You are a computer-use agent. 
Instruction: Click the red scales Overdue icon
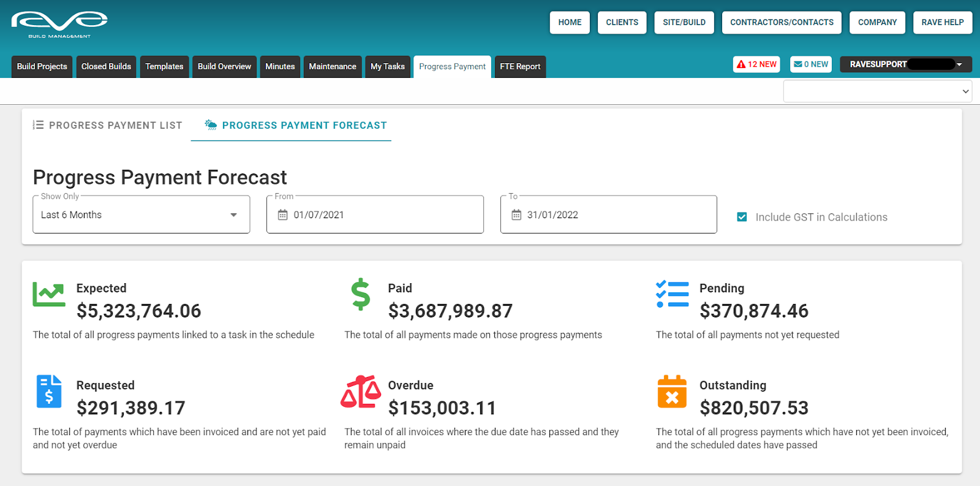361,392
